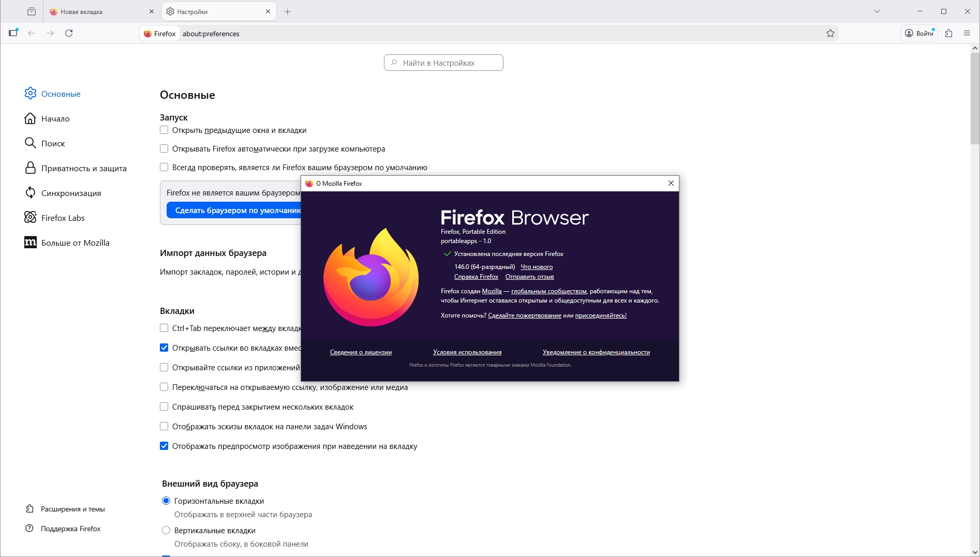Toggle Открывайте ссылки из приложений checkbox
Screen dimensions: 980x557
[x=164, y=368]
